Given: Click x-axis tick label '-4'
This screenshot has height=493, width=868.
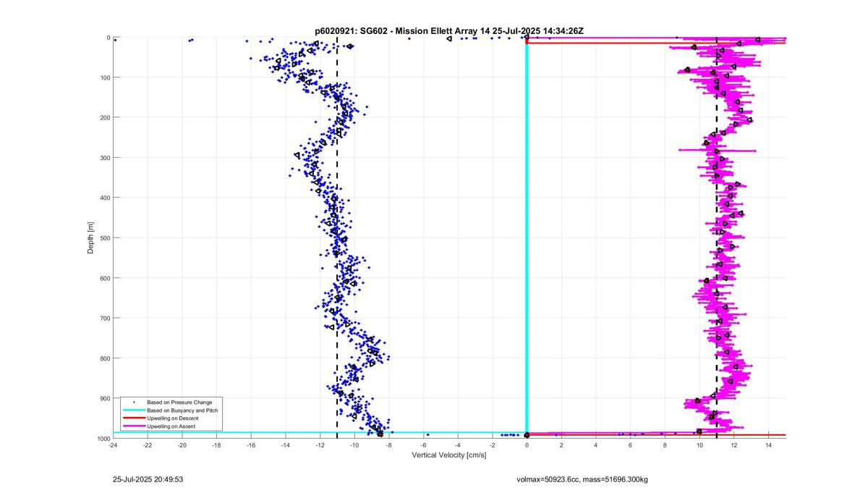Looking at the screenshot, I should [458, 445].
